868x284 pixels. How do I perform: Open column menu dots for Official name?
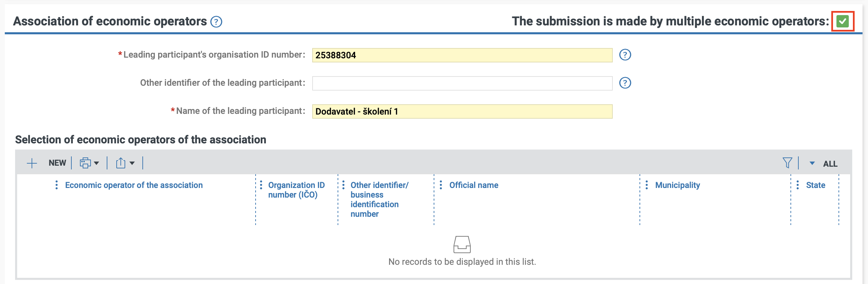click(441, 185)
